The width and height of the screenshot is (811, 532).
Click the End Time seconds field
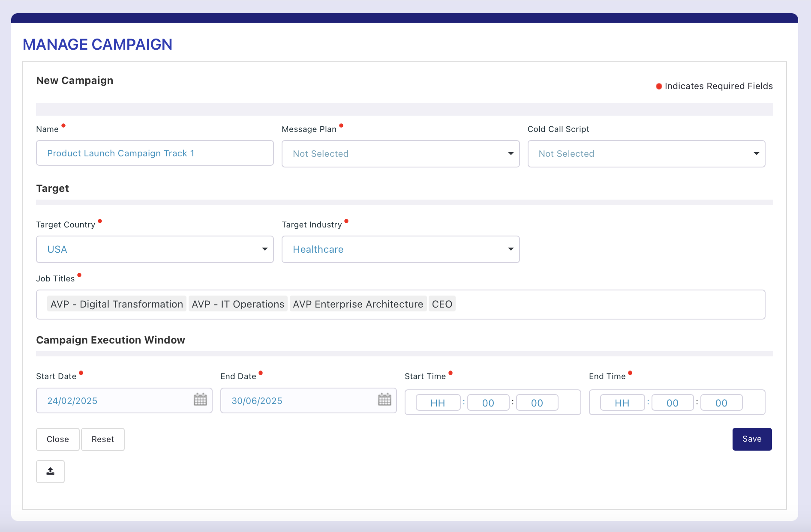(721, 403)
